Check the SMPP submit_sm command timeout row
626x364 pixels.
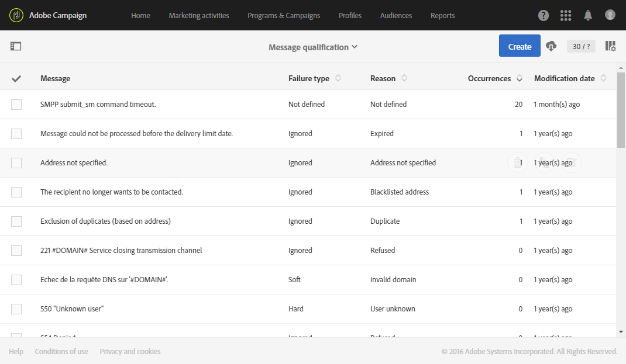pyautogui.click(x=16, y=105)
